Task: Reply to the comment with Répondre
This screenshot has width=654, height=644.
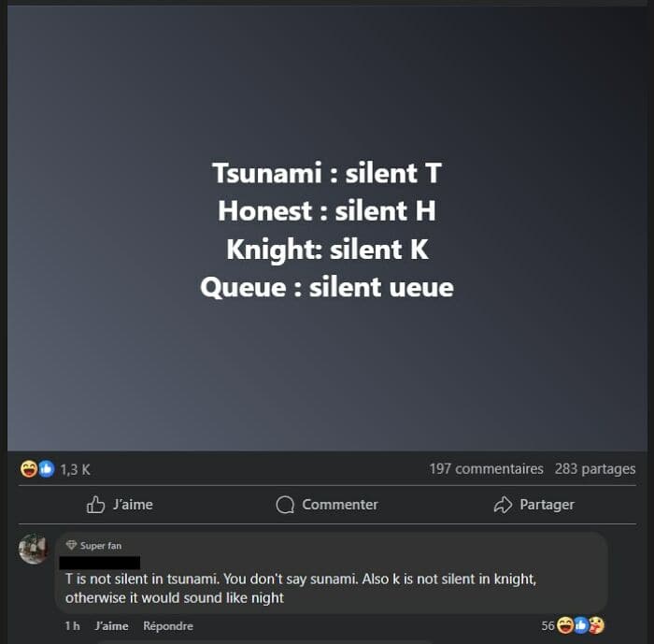Action: [167, 626]
